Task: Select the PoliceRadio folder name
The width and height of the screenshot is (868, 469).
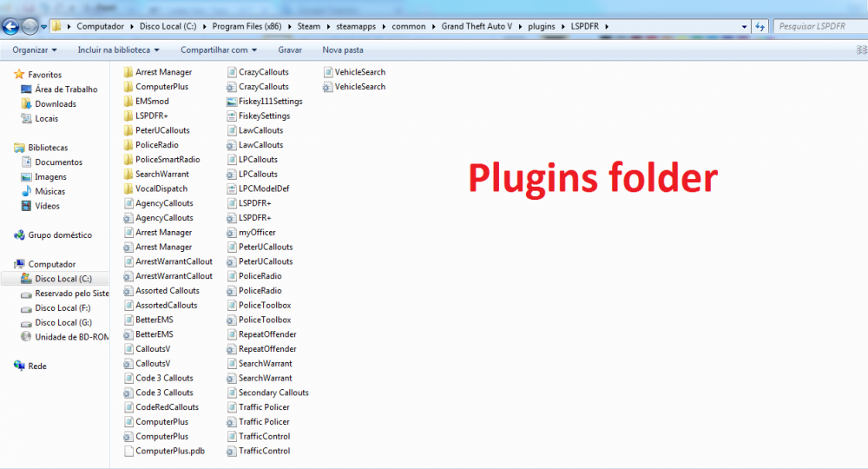Action: coord(157,144)
